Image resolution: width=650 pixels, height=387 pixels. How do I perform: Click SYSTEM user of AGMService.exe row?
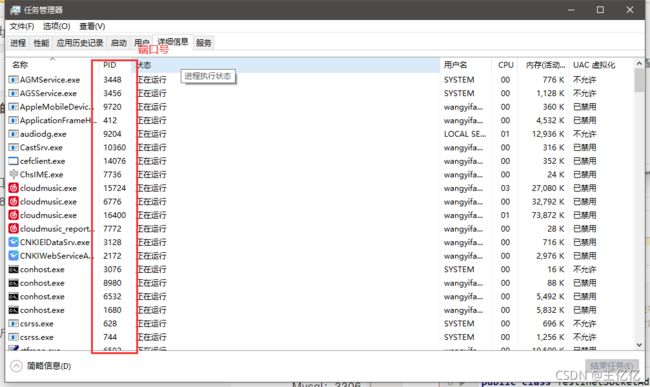459,80
